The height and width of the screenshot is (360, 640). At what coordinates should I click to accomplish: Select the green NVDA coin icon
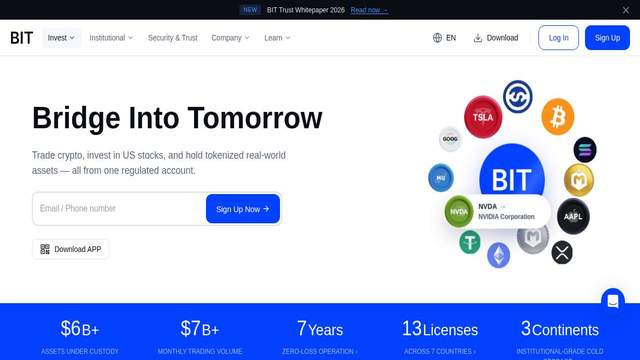coord(458,211)
